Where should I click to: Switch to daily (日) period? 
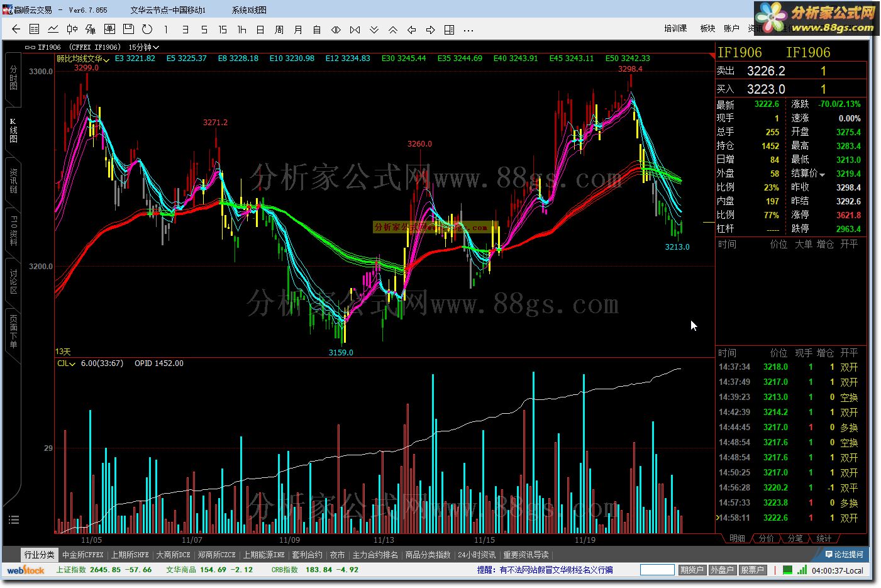click(260, 30)
